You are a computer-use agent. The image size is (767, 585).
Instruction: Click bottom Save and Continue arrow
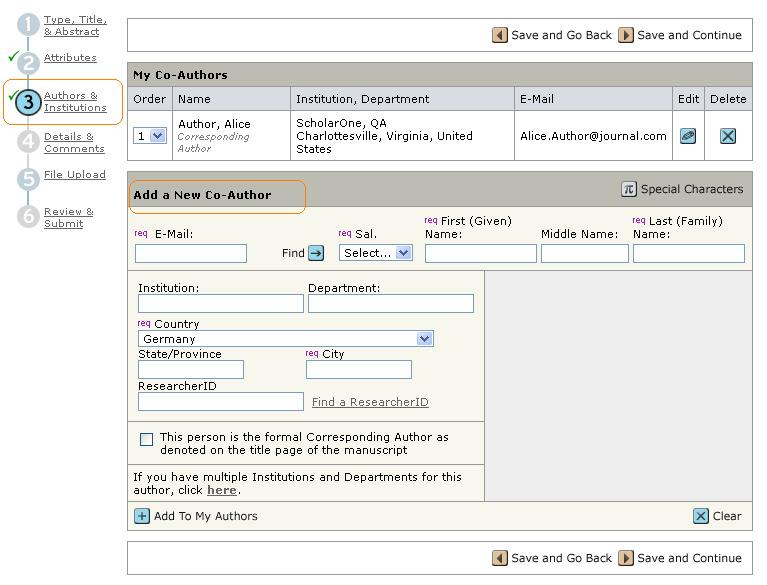(626, 558)
